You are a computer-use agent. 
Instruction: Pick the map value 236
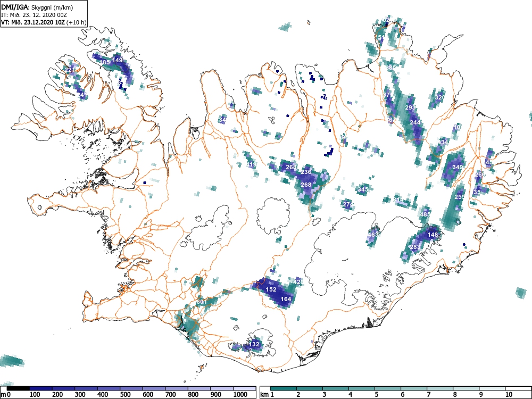pyautogui.click(x=306, y=172)
